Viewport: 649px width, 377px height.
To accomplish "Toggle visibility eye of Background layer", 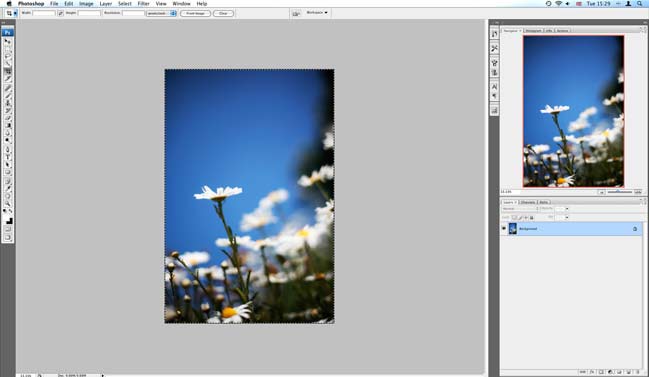I will (504, 228).
